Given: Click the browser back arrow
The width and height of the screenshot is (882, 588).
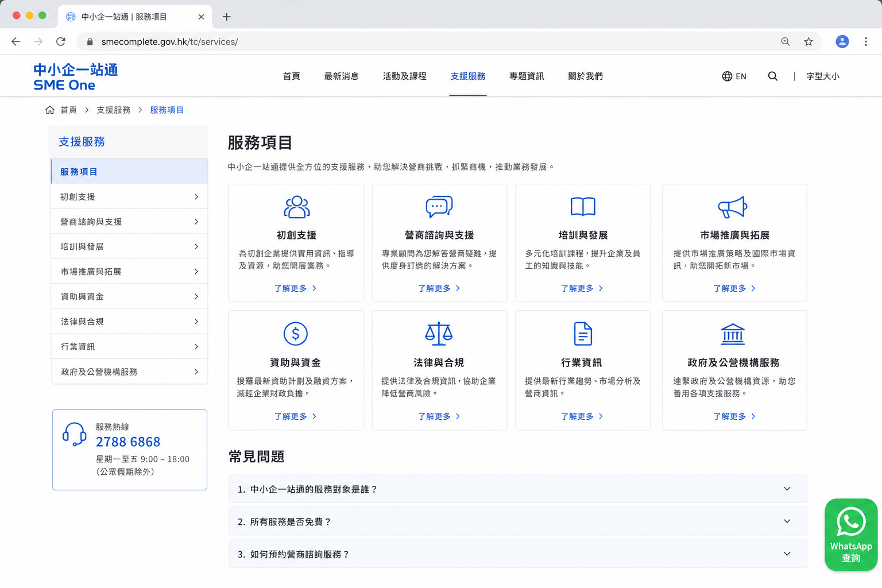Looking at the screenshot, I should pyautogui.click(x=16, y=41).
